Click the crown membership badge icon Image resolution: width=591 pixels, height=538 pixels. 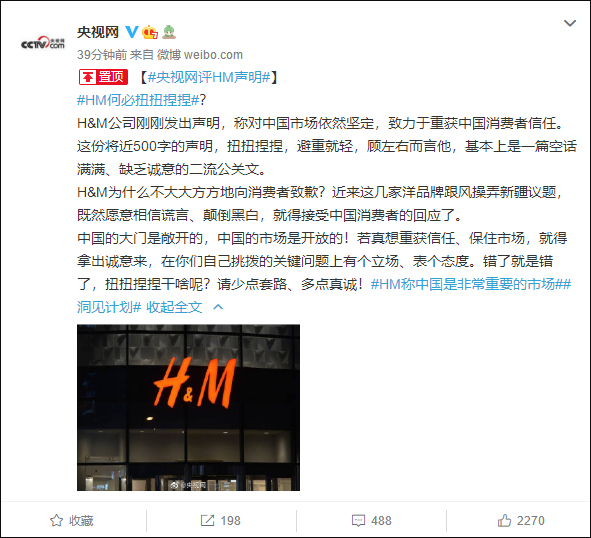click(150, 32)
